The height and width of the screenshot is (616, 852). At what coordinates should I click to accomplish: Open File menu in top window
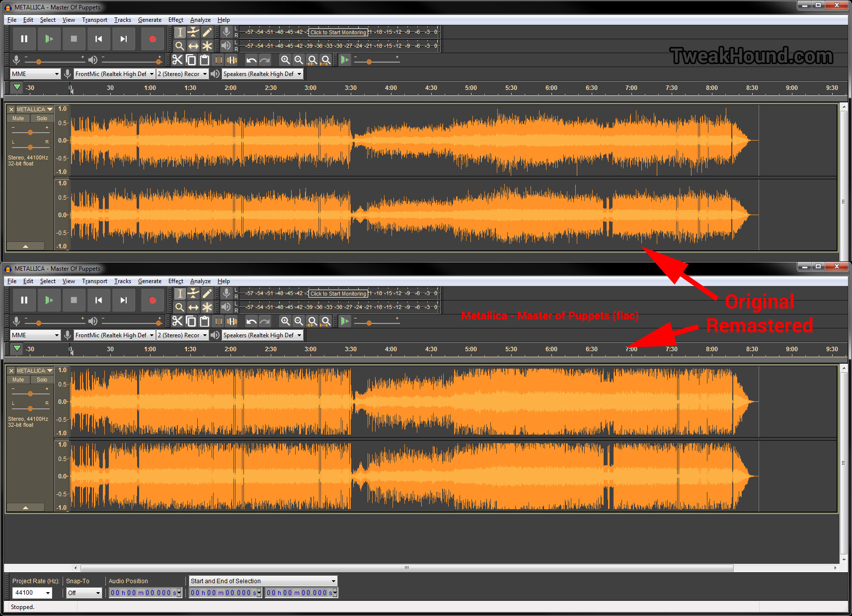click(12, 20)
